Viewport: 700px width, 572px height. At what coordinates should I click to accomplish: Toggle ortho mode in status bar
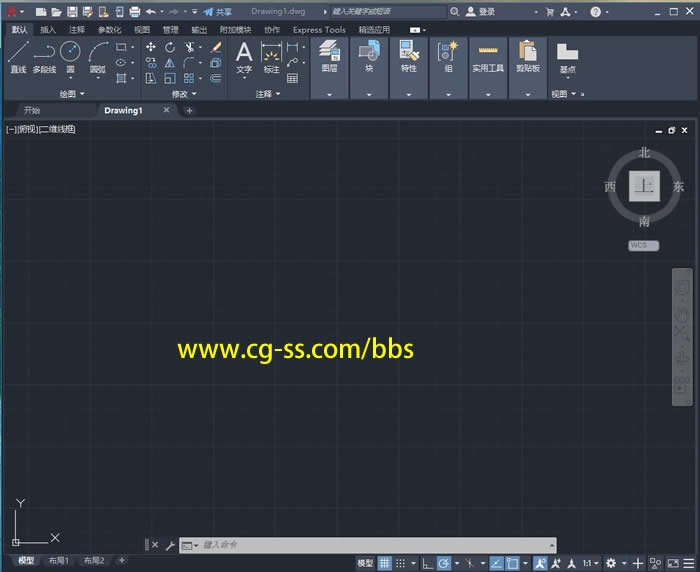click(x=427, y=563)
